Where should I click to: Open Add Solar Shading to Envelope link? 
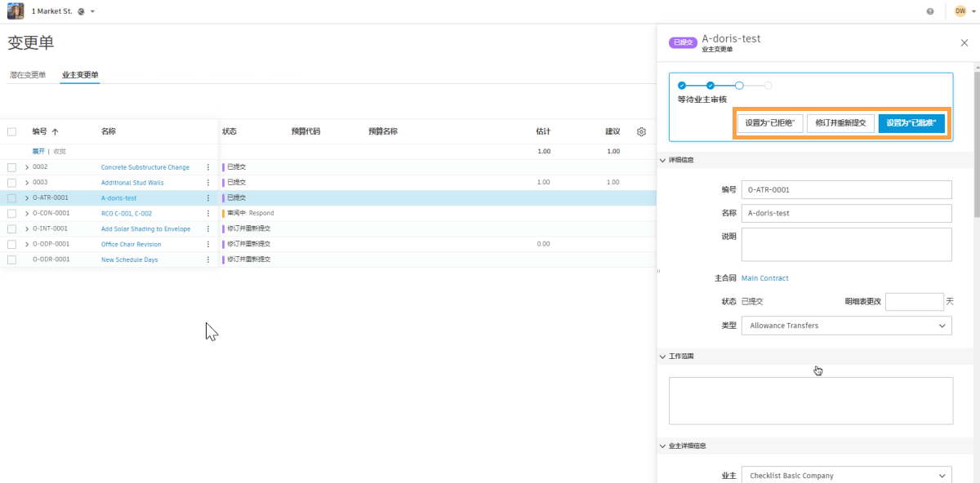(x=146, y=229)
